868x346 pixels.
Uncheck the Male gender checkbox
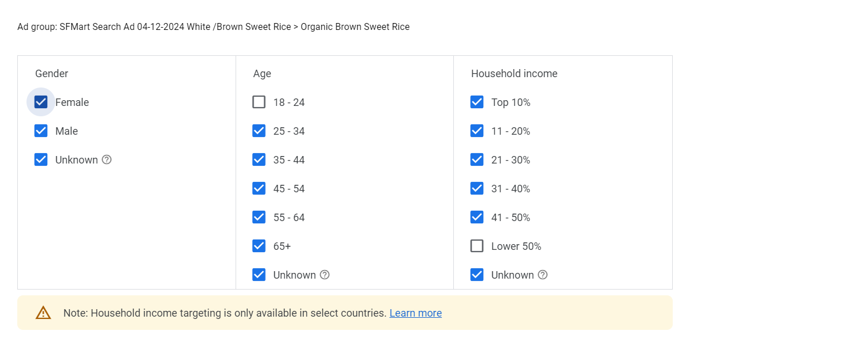click(x=41, y=131)
